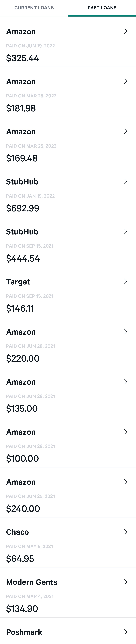Select the $692.99 StubHub amount
Image resolution: width=136 pixels, height=644 pixels.
(23, 208)
